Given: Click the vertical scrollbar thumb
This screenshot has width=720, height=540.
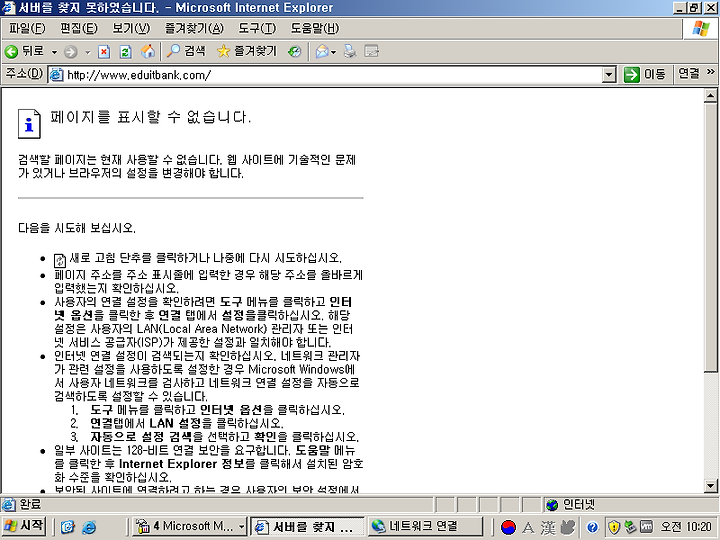Looking at the screenshot, I should point(710,237).
